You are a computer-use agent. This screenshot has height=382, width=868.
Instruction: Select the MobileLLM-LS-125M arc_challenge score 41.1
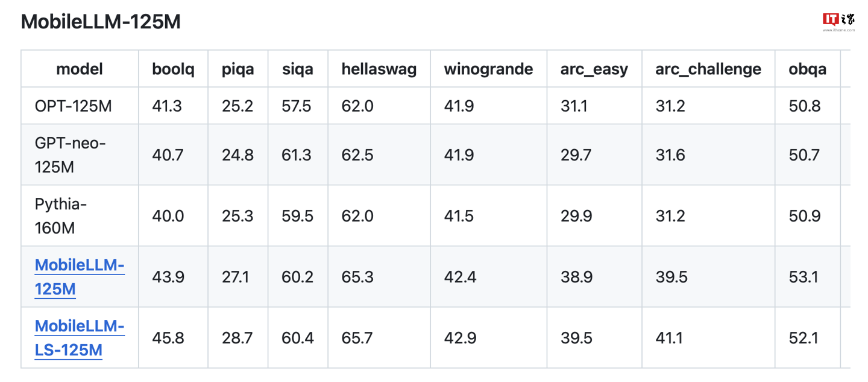[669, 338]
